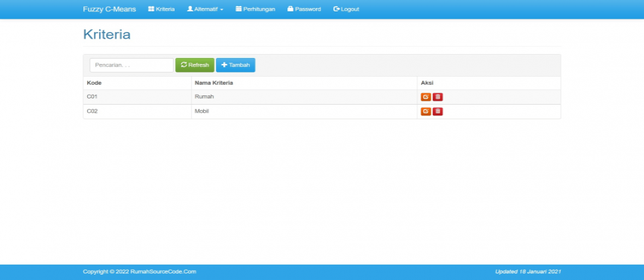The width and height of the screenshot is (644, 280).
Task: Open the Fuzzy C-Means home link
Action: 109,9
